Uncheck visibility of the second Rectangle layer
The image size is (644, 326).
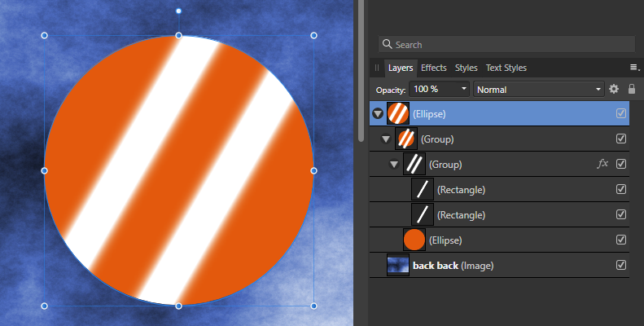point(621,214)
